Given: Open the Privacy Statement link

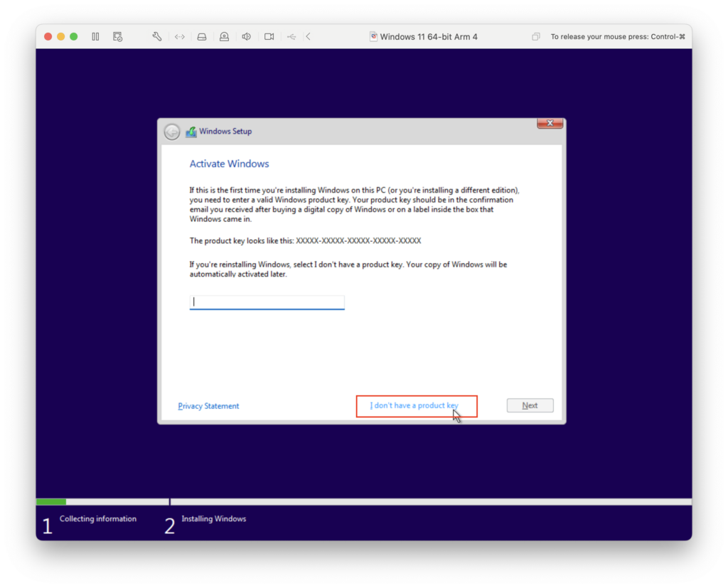Looking at the screenshot, I should [x=208, y=406].
